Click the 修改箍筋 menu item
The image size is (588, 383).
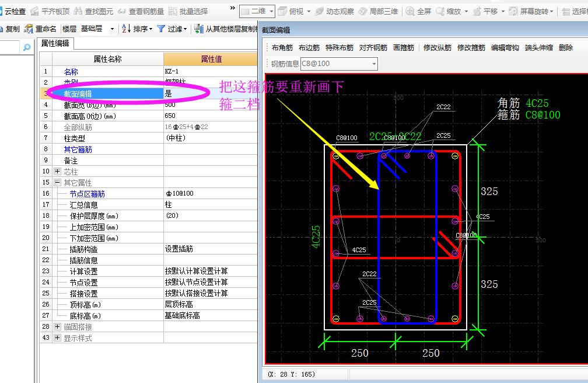pyautogui.click(x=471, y=48)
